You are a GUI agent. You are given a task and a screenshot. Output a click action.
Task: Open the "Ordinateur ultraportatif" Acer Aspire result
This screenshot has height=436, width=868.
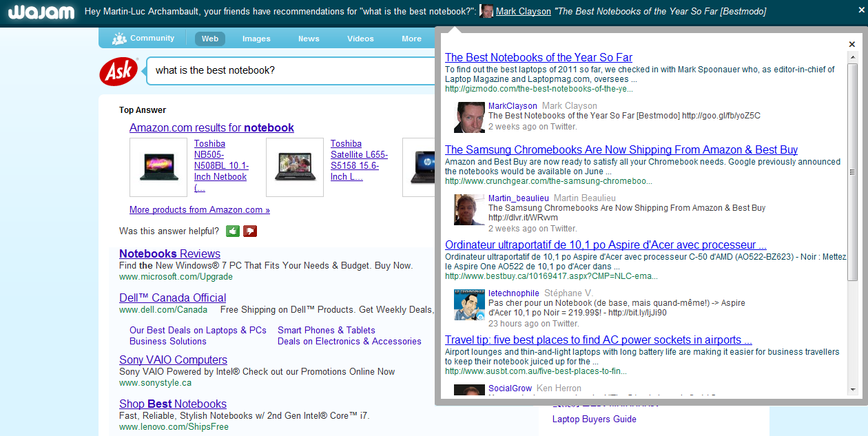click(x=606, y=245)
